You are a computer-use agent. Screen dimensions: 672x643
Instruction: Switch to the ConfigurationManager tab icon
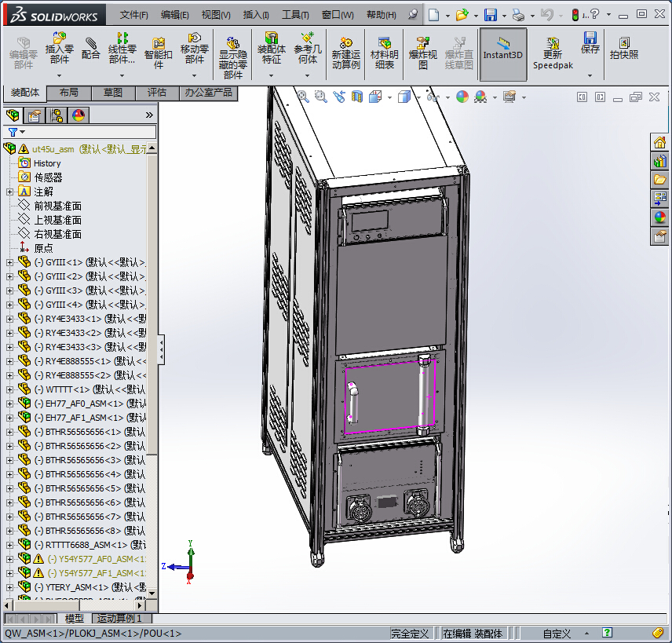click(x=57, y=115)
